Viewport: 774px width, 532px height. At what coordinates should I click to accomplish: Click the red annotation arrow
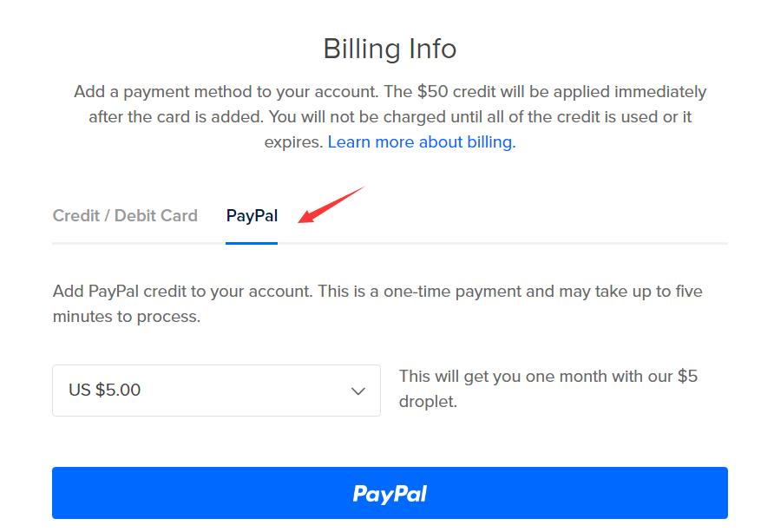tap(331, 205)
